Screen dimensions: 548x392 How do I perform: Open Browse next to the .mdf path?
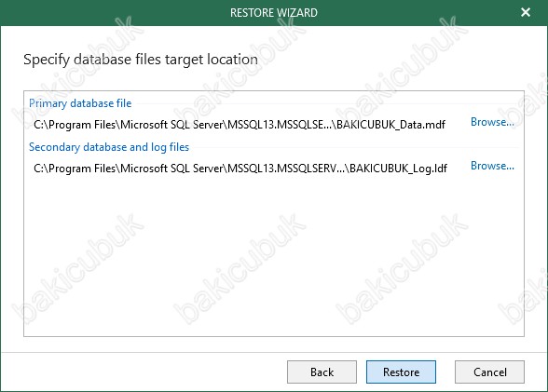[x=492, y=122]
